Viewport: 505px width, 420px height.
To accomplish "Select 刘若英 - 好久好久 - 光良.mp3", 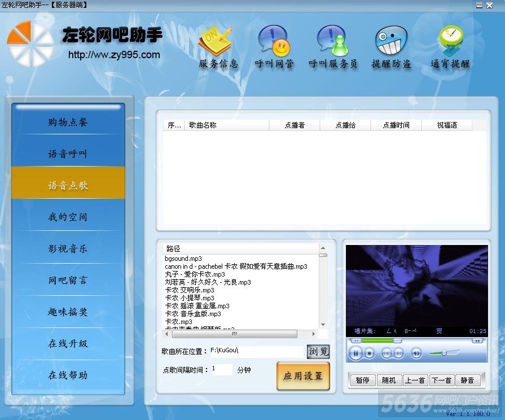I will tap(208, 282).
